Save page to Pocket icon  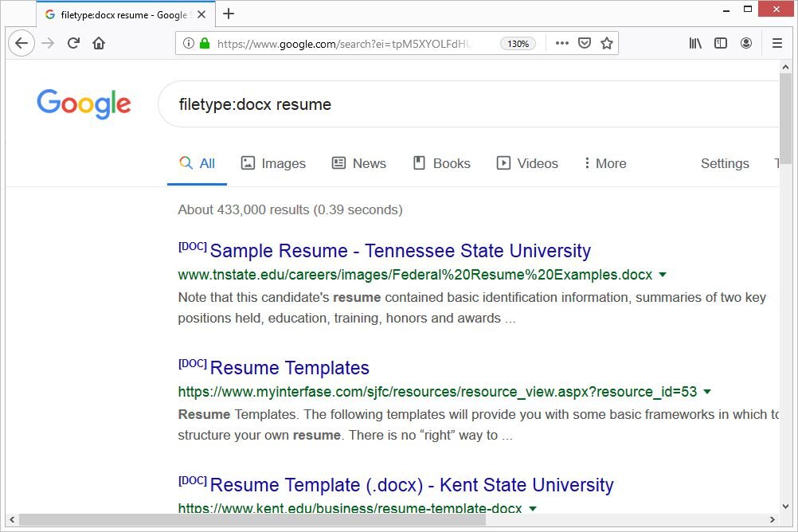point(585,43)
